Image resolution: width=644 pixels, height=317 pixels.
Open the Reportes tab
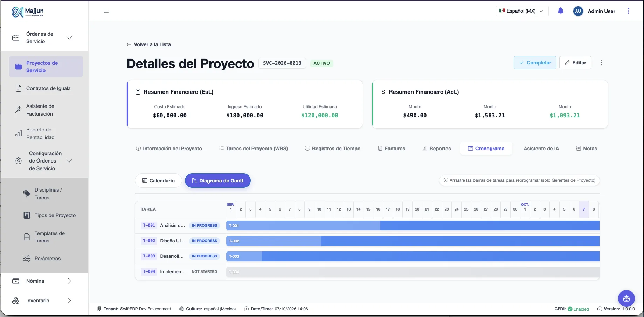pos(437,149)
